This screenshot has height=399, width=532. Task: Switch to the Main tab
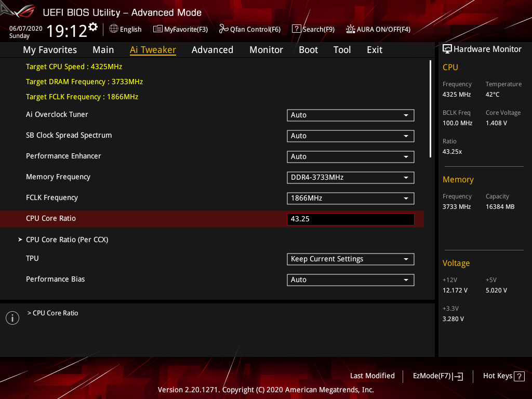103,50
